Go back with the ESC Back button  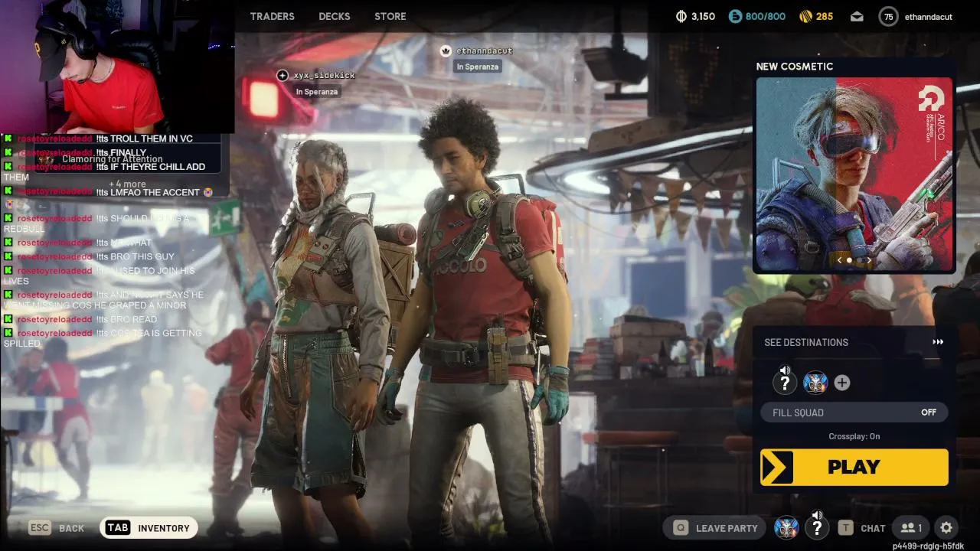pyautogui.click(x=56, y=528)
